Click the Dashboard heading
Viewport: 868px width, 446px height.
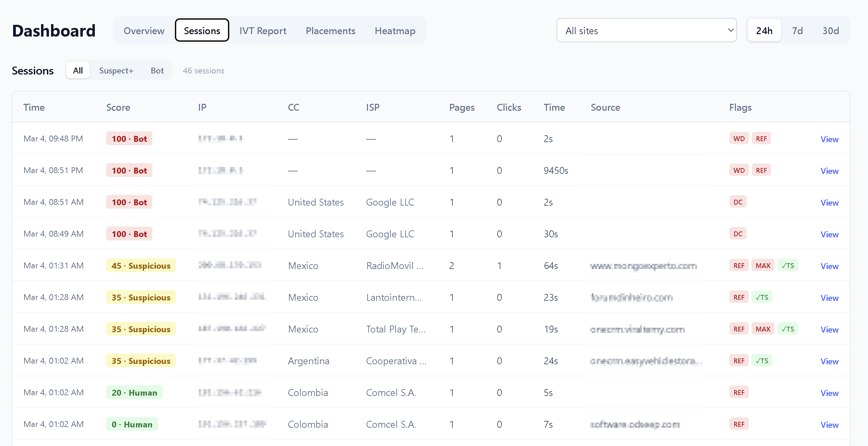(54, 31)
